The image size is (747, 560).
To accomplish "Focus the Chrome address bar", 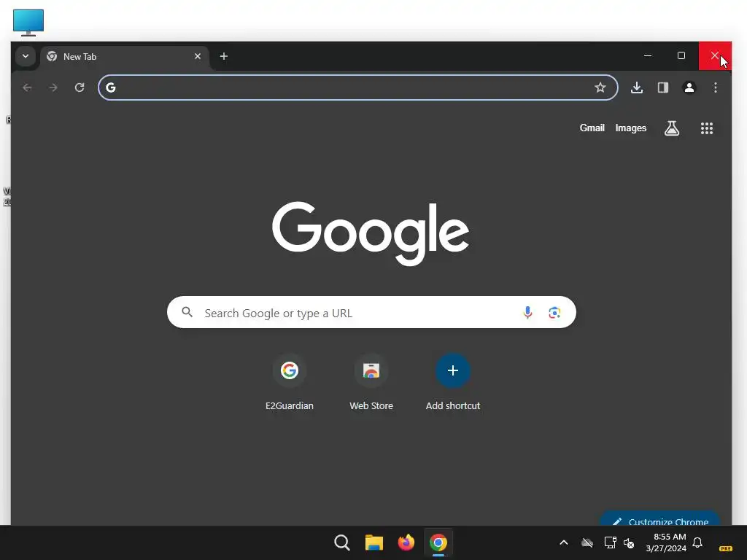I will (357, 87).
